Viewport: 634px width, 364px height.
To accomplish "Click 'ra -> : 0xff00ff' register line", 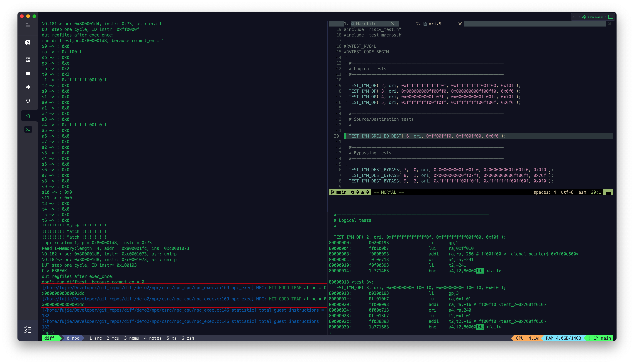I will point(61,52).
